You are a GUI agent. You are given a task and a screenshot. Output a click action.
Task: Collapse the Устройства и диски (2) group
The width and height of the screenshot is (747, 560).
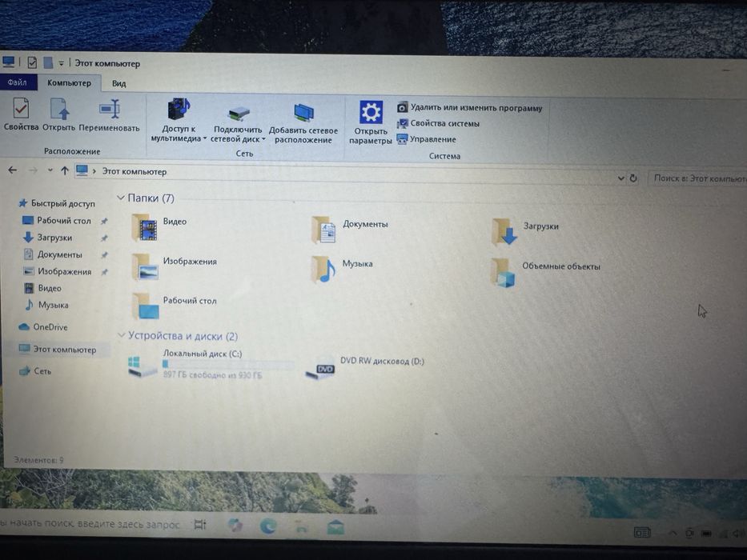coord(122,335)
